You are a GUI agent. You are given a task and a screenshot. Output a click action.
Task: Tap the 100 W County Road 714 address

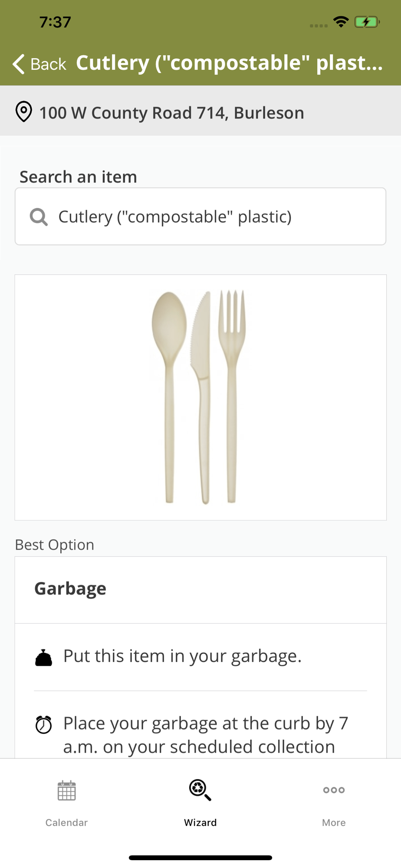pyautogui.click(x=171, y=113)
